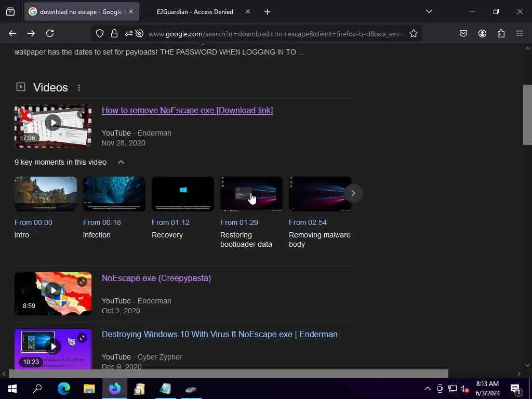Image resolution: width=532 pixels, height=399 pixels.
Task: Open the Firefox application hamburger menu
Action: (520, 33)
